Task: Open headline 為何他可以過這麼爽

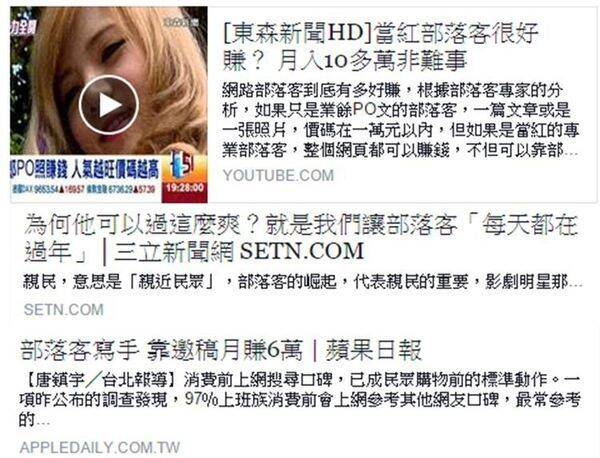Action: [x=301, y=238]
